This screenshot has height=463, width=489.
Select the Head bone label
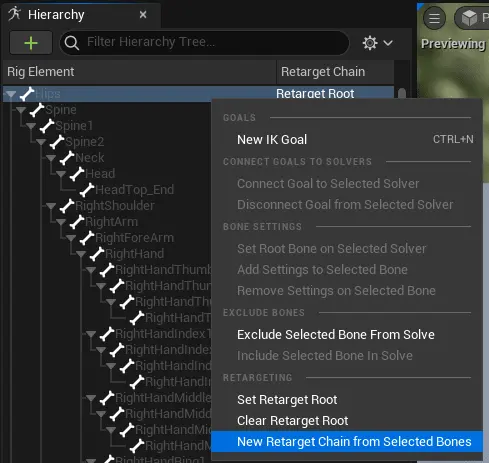[100, 174]
